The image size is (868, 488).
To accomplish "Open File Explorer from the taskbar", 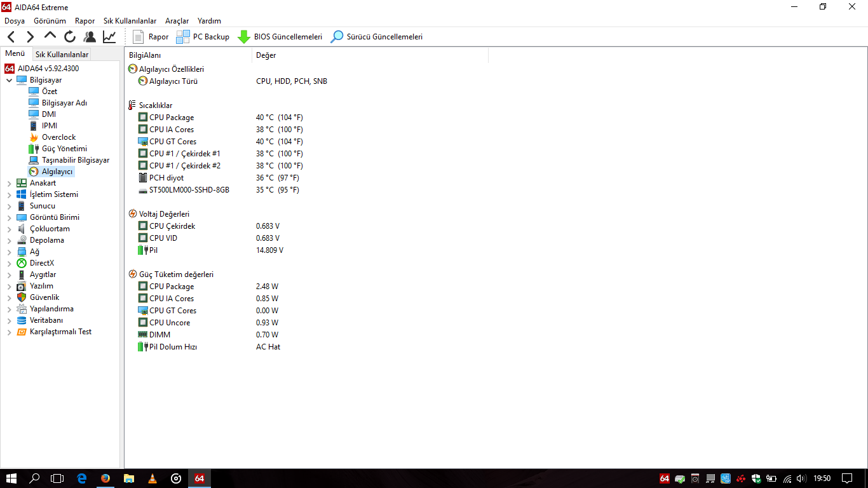I will (x=129, y=478).
